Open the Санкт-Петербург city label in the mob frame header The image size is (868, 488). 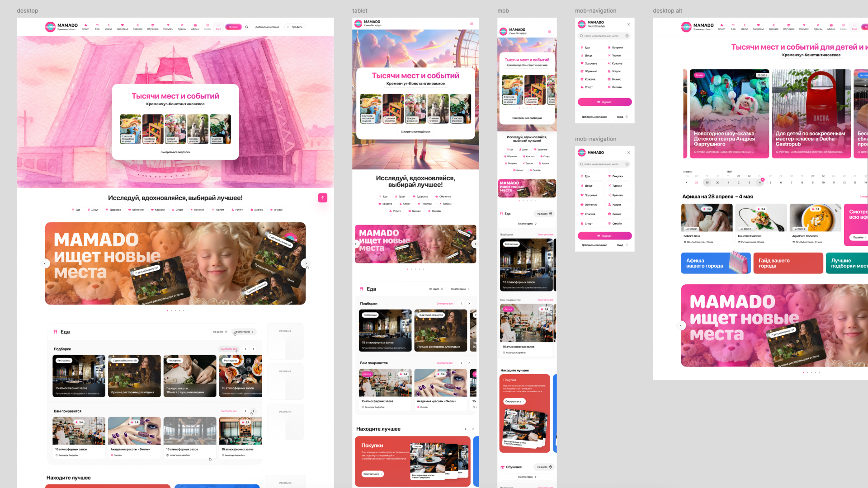(518, 33)
